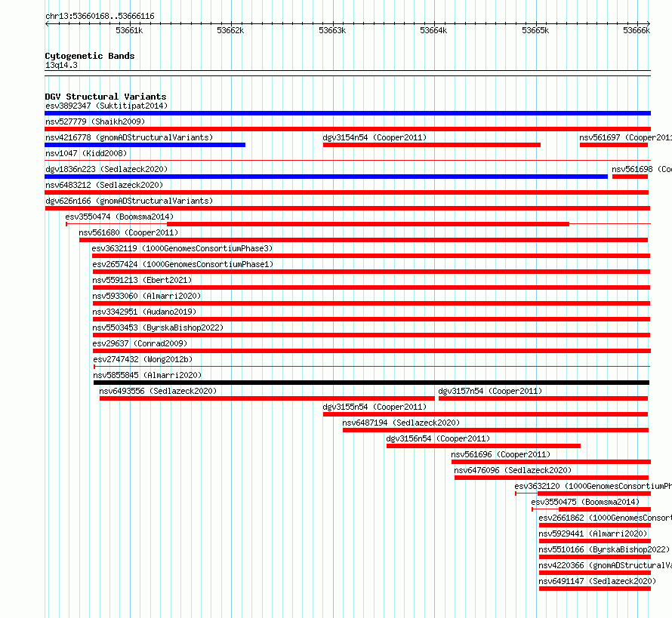This screenshot has height=618, width=672.
Task: Select nsv3342951 (Audano2019) label
Action: point(144,312)
